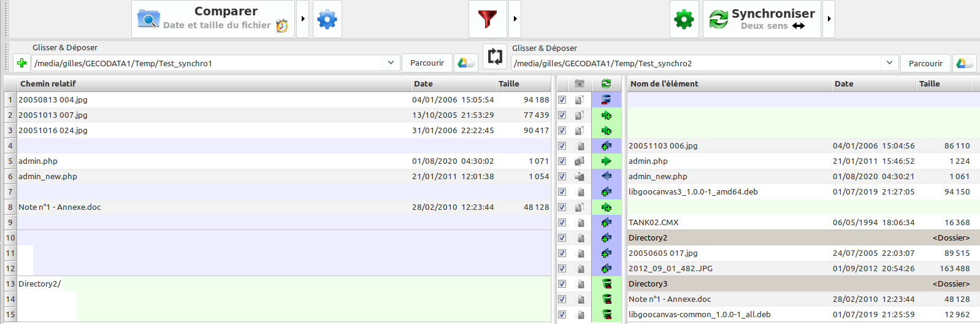This screenshot has width=980, height=324.
Task: Browse for the left folder with Parcourir
Action: pyautogui.click(x=427, y=63)
